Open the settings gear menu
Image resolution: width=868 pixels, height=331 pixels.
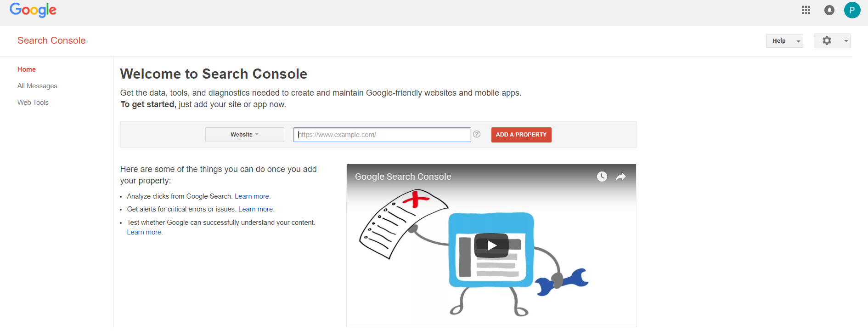pyautogui.click(x=832, y=41)
